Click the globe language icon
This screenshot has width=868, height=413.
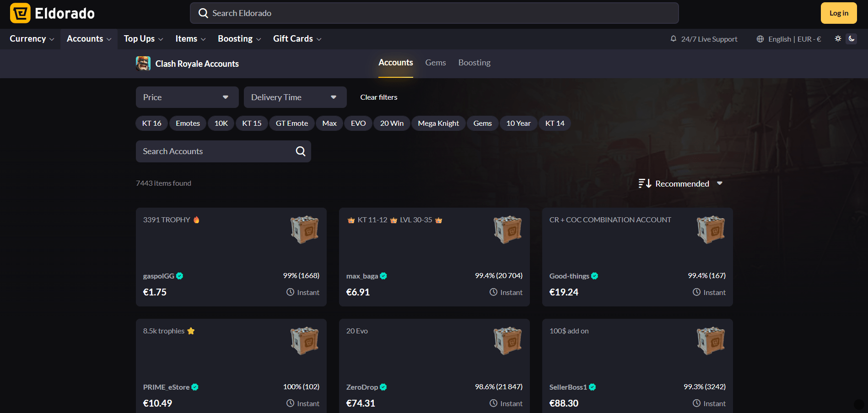760,39
